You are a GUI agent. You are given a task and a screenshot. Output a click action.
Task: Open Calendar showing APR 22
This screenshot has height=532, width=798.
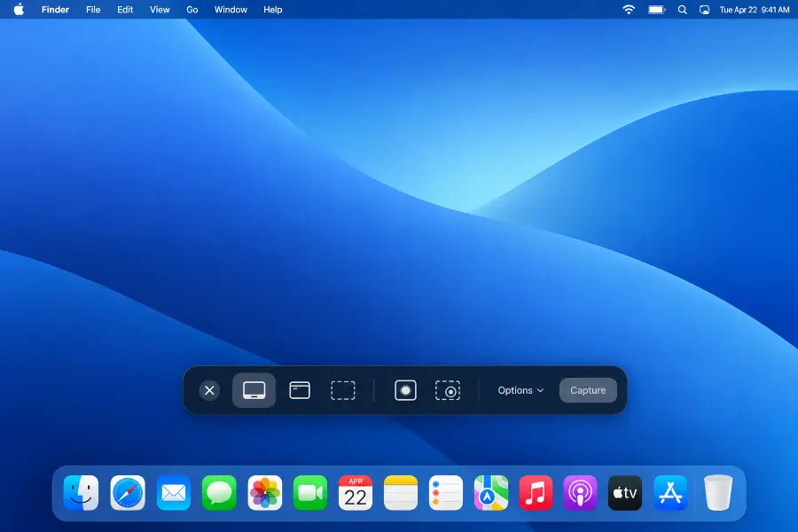(x=356, y=493)
